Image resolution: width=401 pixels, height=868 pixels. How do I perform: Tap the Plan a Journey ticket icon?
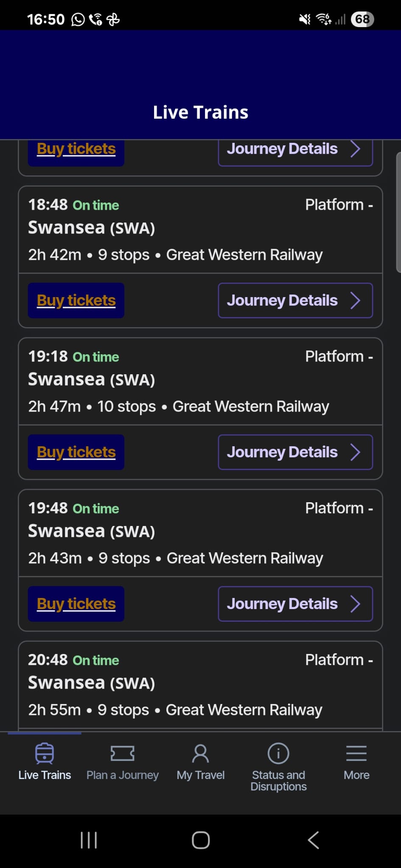pos(122,753)
